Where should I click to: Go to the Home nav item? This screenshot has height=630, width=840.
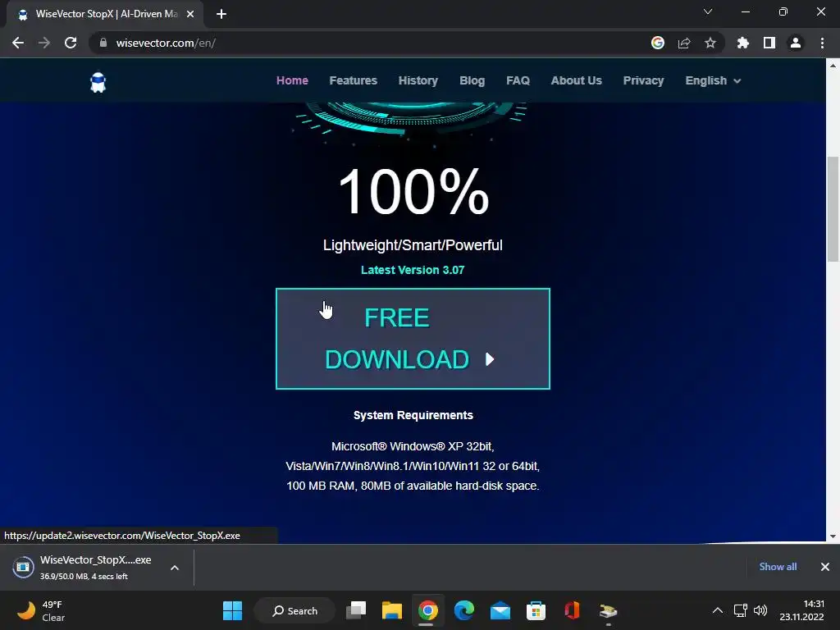(x=292, y=81)
